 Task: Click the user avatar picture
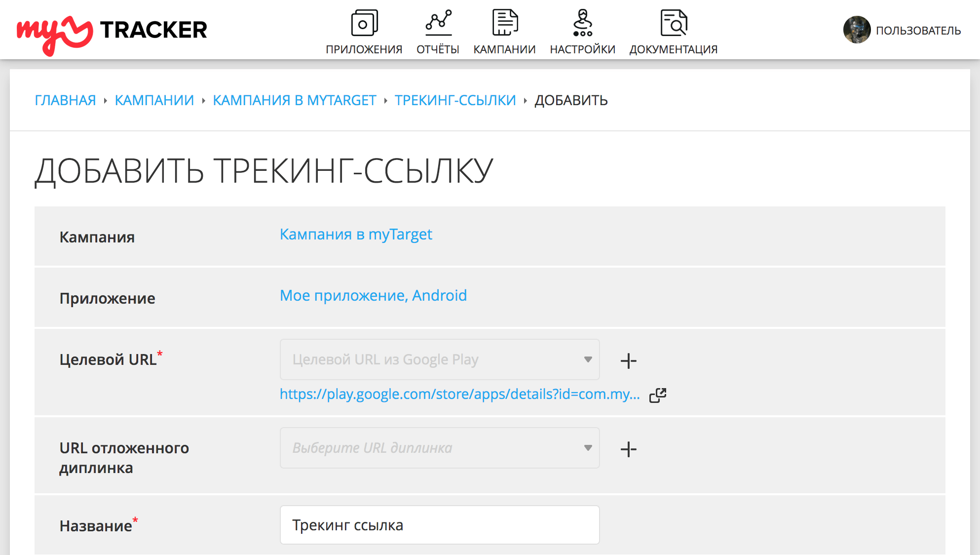click(x=857, y=30)
